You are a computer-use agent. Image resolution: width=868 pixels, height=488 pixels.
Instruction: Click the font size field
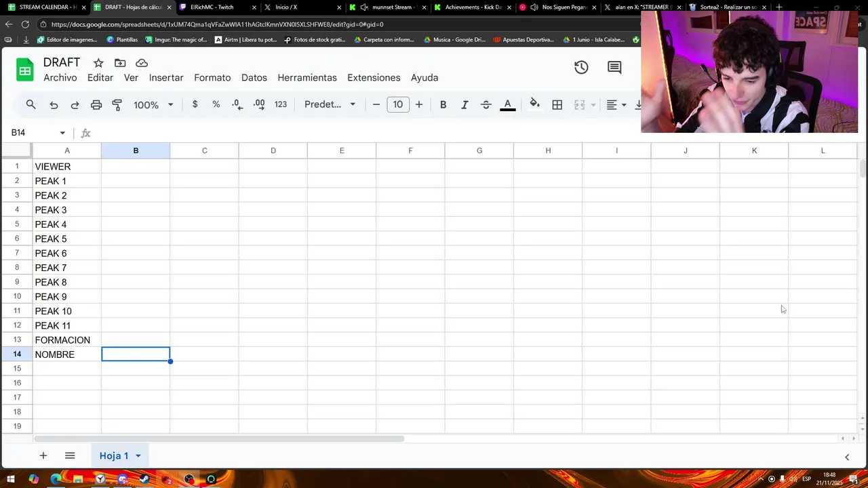pyautogui.click(x=398, y=104)
